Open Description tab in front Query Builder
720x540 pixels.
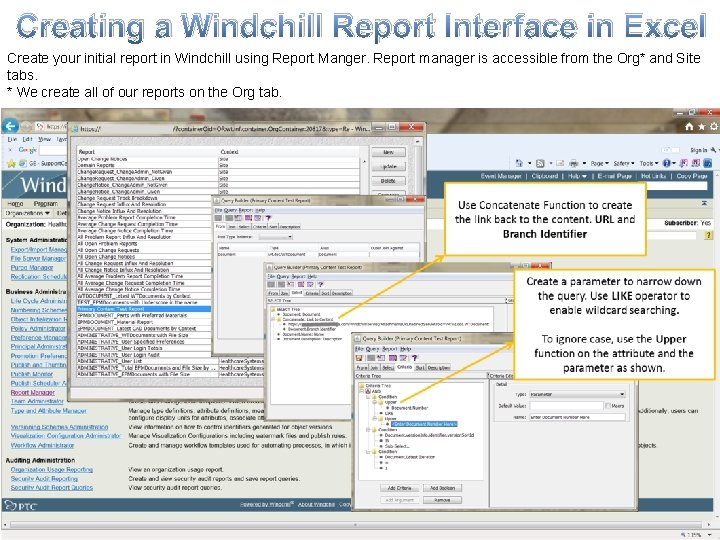(x=439, y=367)
